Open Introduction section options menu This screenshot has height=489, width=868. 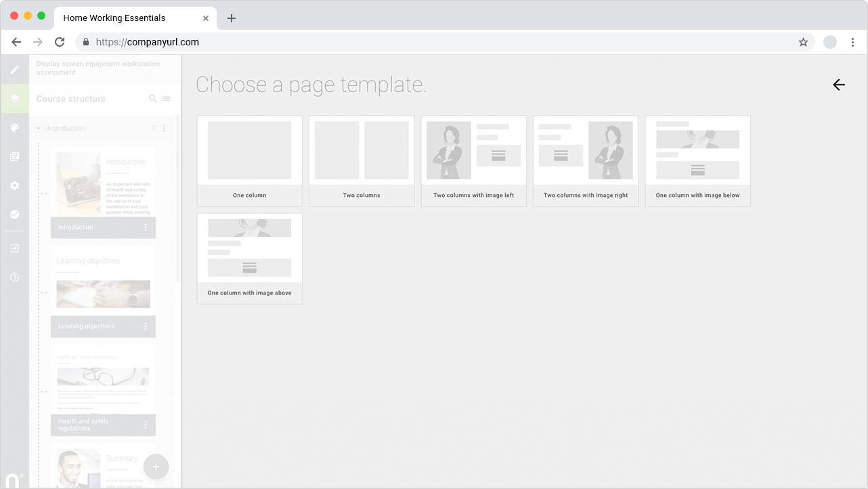[165, 129]
